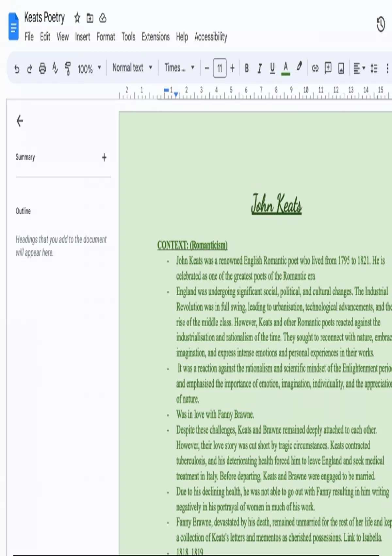Activate the paint format tool
The height and width of the screenshot is (556, 392).
click(x=68, y=69)
